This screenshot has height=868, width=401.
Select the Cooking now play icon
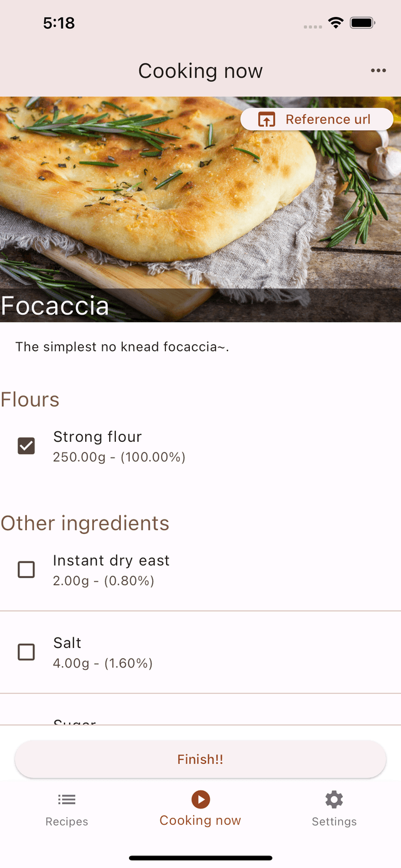tap(200, 799)
